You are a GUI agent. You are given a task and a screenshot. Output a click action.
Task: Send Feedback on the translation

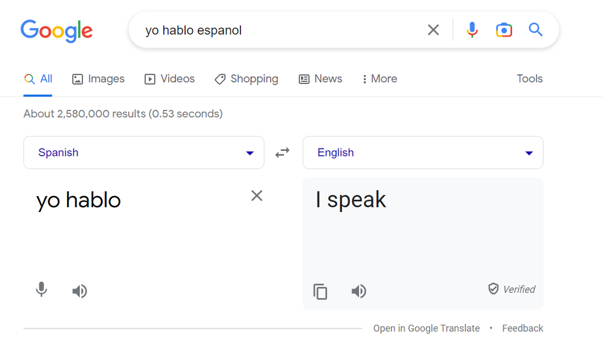(x=523, y=328)
